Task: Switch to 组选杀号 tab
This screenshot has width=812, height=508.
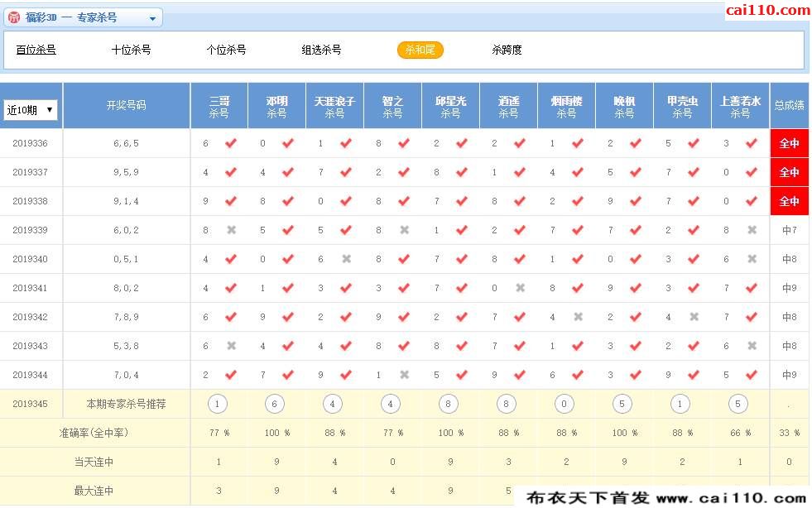Action: coord(322,50)
